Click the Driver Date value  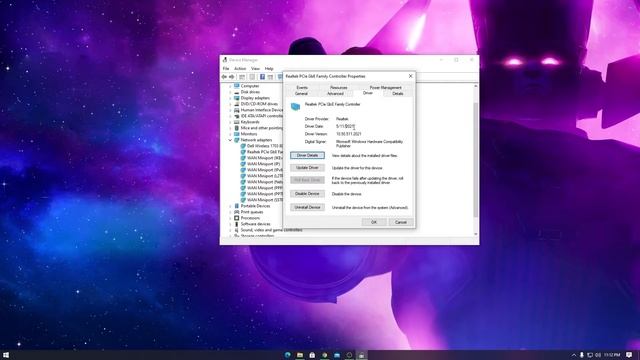pos(345,127)
